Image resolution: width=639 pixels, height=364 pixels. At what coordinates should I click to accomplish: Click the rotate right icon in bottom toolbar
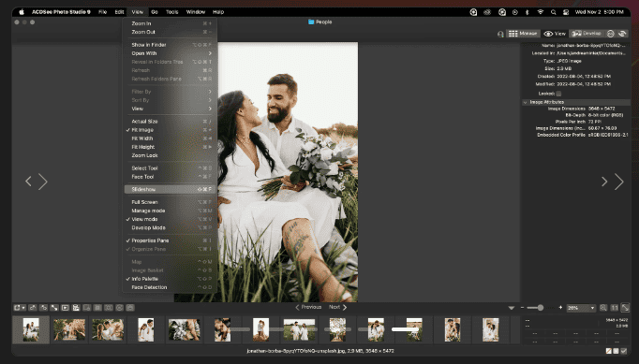(43, 308)
